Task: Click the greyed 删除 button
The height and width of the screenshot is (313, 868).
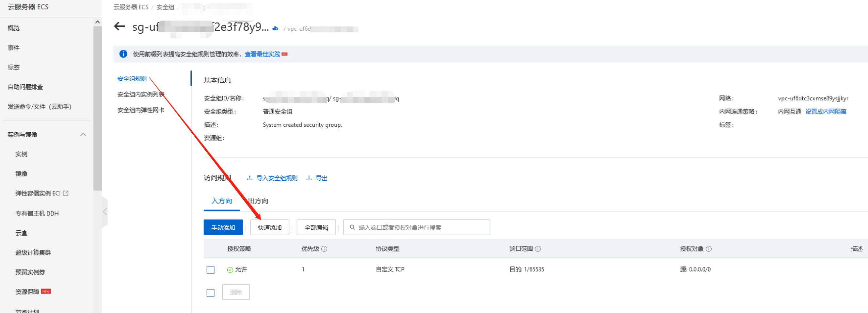Action: point(236,292)
